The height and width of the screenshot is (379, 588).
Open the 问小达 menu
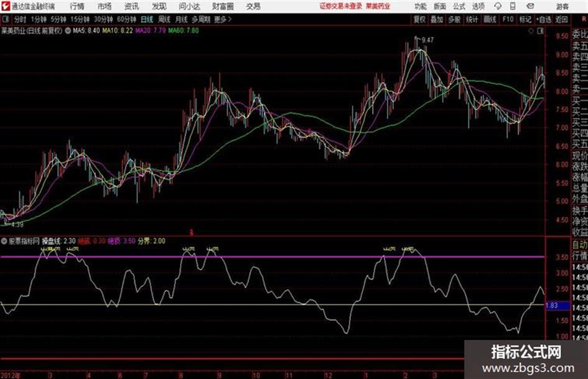pos(189,6)
